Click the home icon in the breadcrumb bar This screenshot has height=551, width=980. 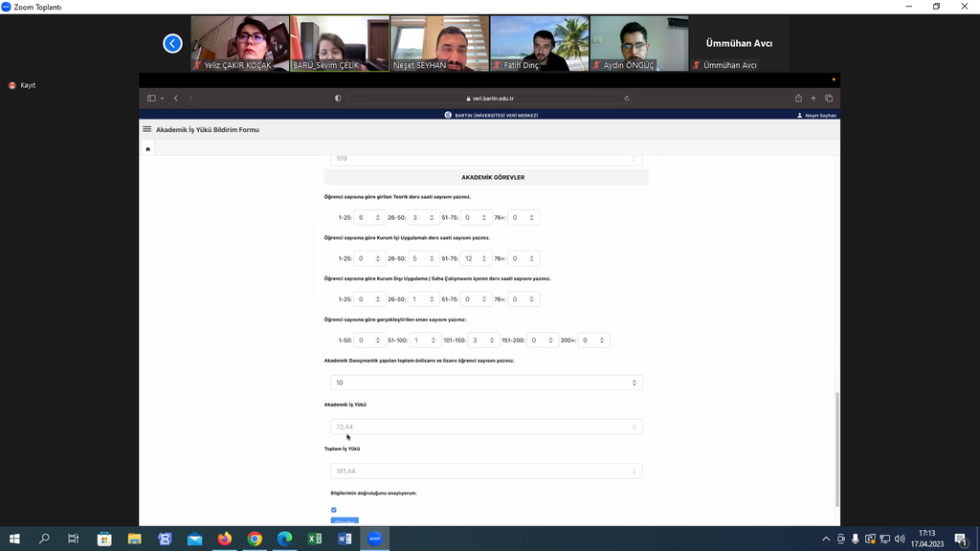pos(147,149)
